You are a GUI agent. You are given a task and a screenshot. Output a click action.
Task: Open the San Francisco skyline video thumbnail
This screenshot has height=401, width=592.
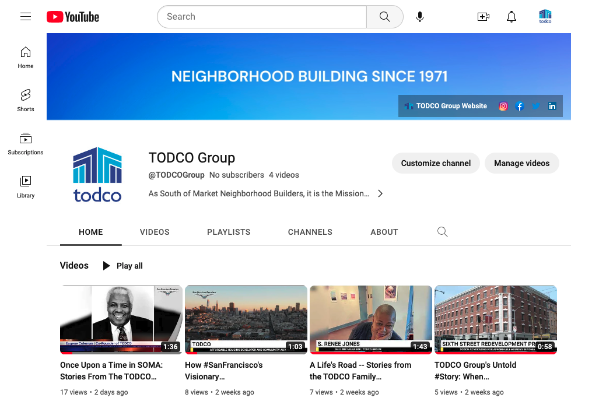(246, 320)
